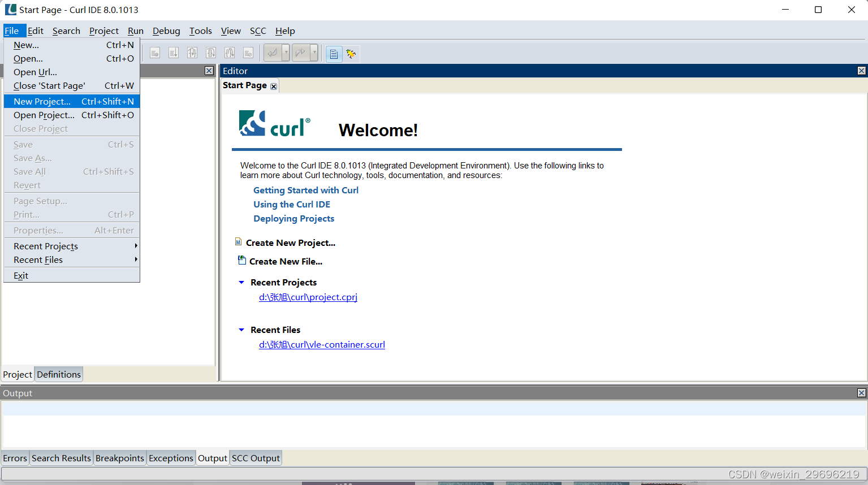868x485 pixels.
Task: Click the forward navigation arrow icon
Action: point(300,53)
